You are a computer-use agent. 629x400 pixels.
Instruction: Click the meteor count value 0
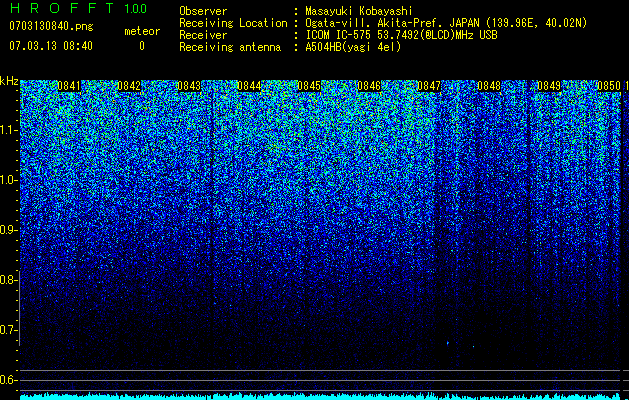[142, 46]
